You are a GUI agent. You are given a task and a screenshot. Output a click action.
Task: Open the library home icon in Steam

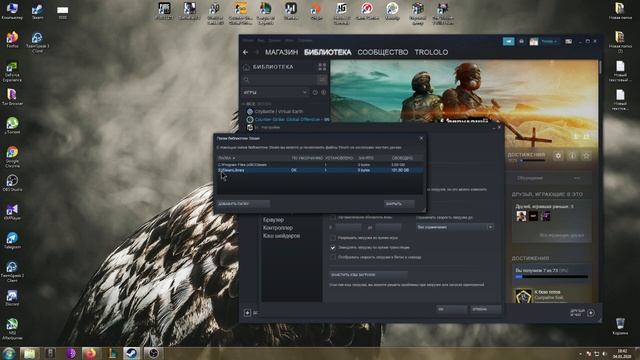(x=246, y=67)
